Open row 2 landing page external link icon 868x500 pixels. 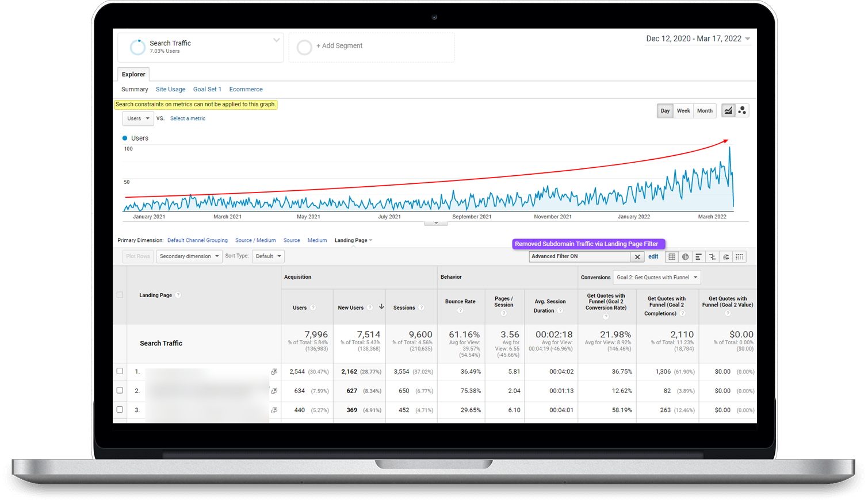tap(274, 391)
